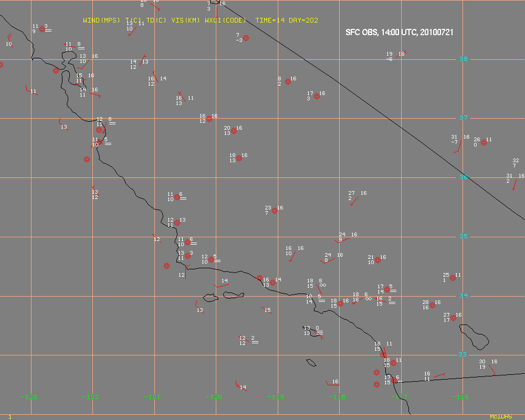Click the yellow "McIDAS" label
Viewport: 525px width, 420px height.
click(x=501, y=417)
